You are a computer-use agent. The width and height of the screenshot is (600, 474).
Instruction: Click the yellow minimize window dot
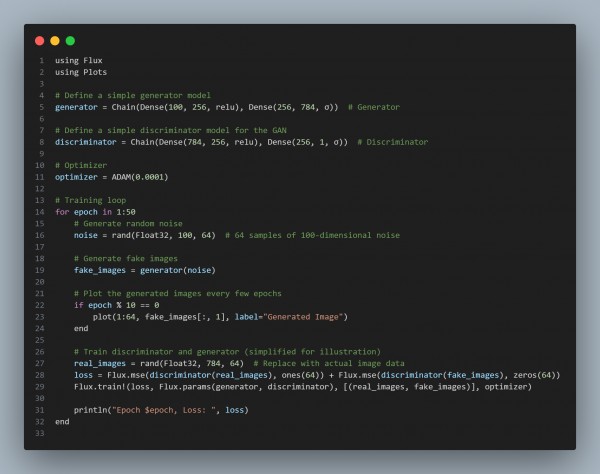tap(55, 41)
